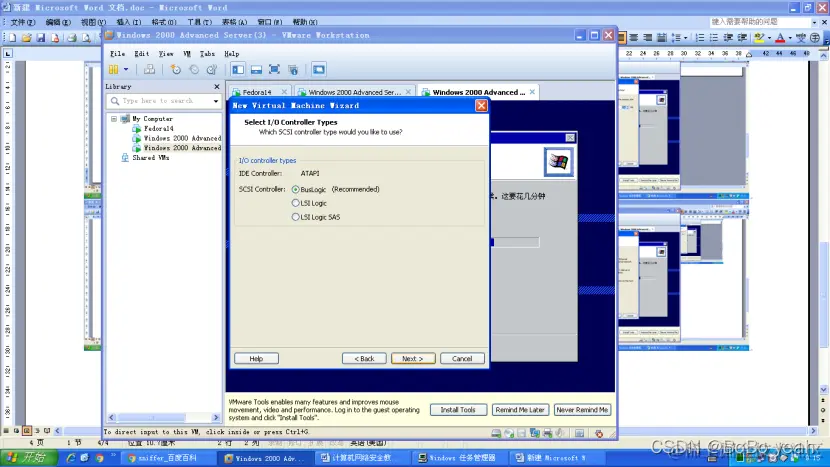Click the Word help question input box
The height and width of the screenshot is (467, 830).
760,22
